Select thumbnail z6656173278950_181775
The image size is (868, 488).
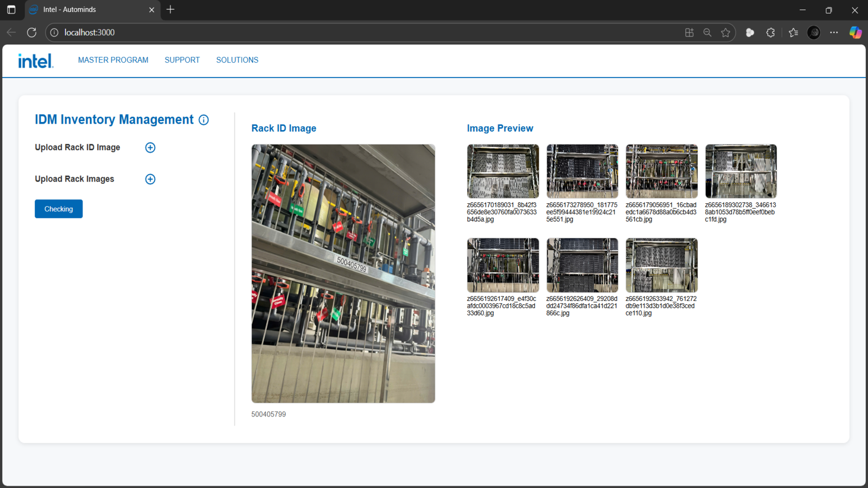click(x=582, y=171)
